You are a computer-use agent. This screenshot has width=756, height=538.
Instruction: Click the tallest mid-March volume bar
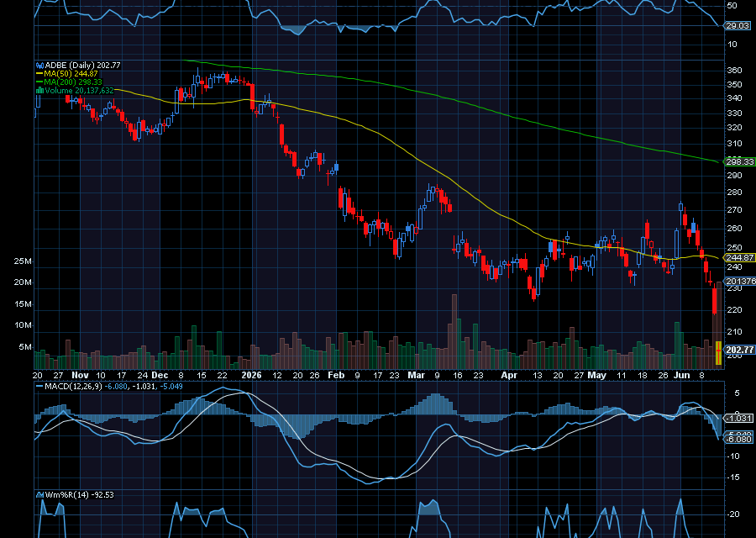click(454, 331)
